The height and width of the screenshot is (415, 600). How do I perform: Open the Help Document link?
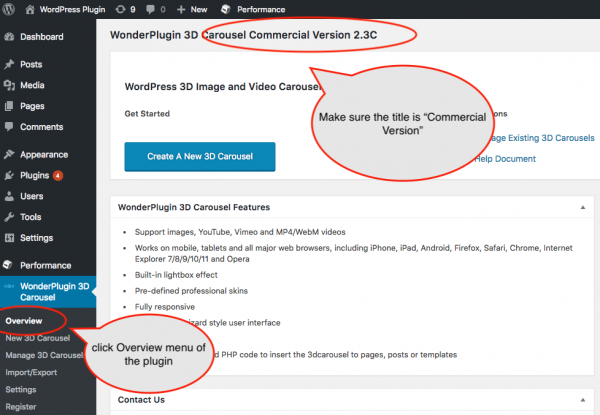point(505,159)
